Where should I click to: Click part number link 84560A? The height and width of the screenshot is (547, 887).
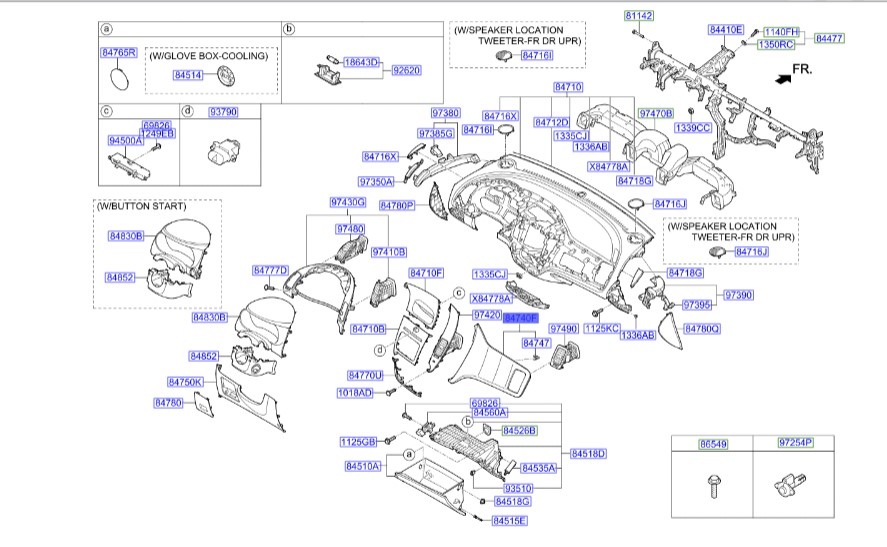coord(490,412)
